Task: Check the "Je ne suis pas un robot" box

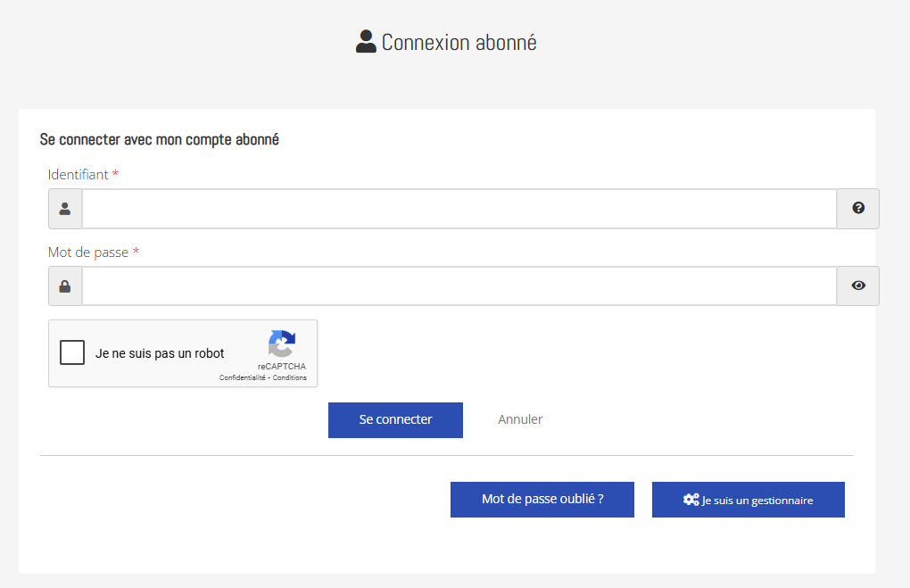Action: [72, 353]
